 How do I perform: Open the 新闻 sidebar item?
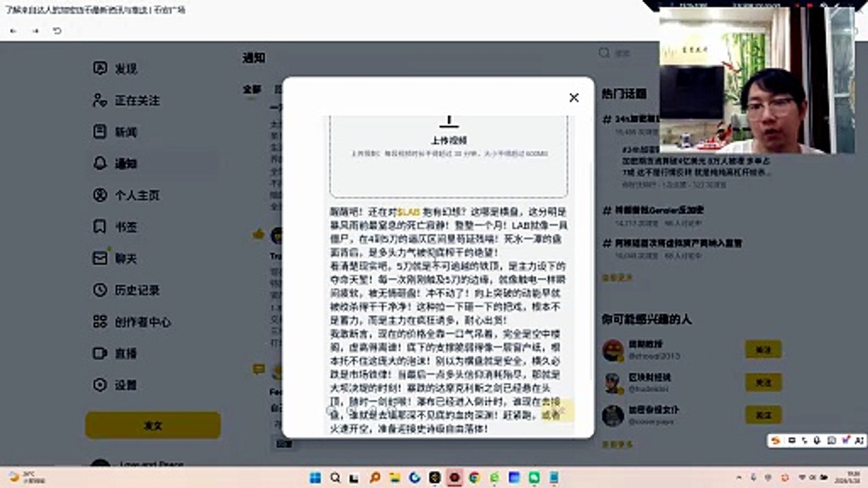115,131
